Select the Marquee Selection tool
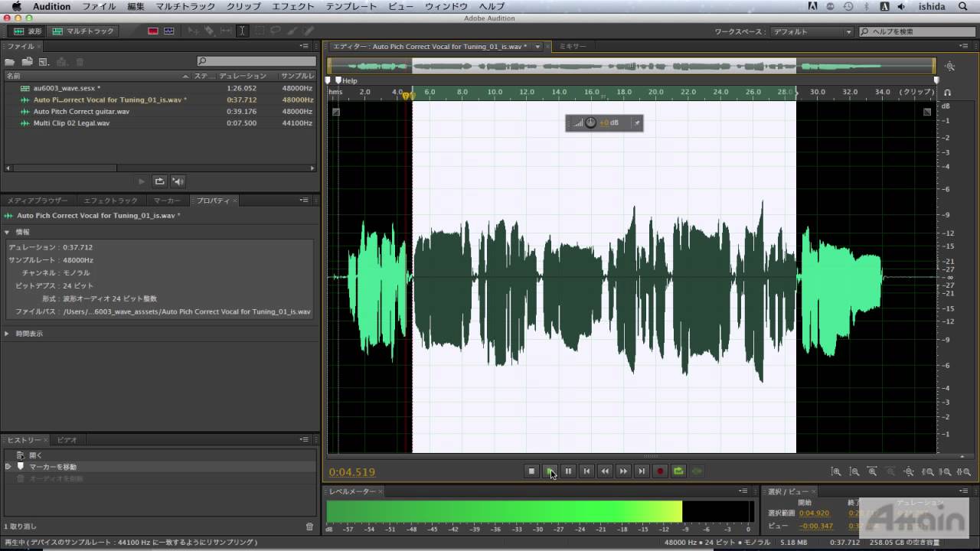Image resolution: width=980 pixels, height=551 pixels. pyautogui.click(x=259, y=31)
